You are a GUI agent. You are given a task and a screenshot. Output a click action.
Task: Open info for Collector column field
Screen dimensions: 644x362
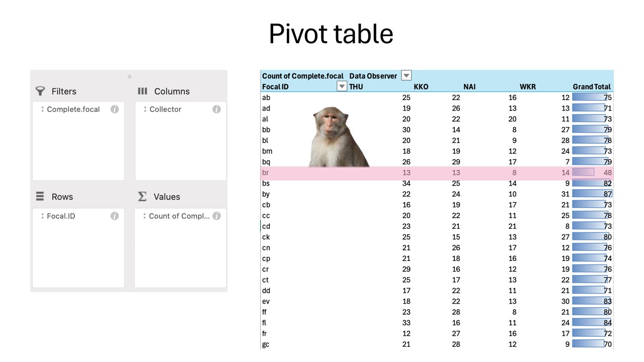[216, 109]
